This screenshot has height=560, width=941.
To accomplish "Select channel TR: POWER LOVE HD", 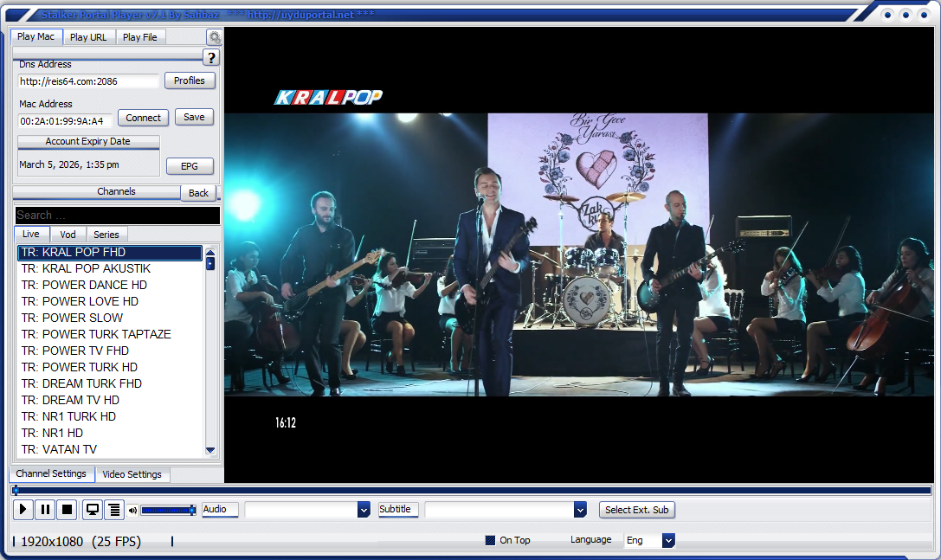I will coord(110,301).
